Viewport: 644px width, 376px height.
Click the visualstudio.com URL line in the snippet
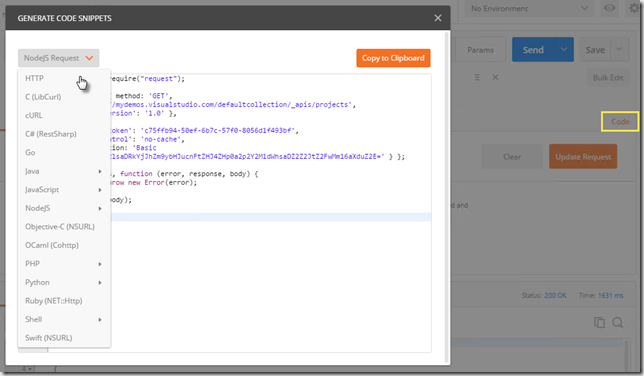pyautogui.click(x=232, y=104)
